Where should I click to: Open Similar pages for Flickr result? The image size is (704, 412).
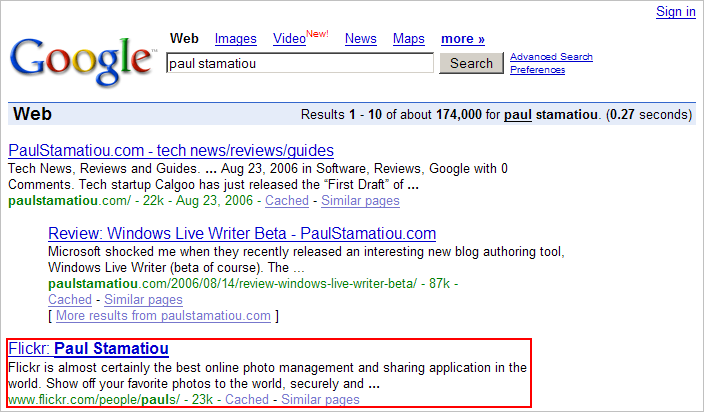(320, 399)
